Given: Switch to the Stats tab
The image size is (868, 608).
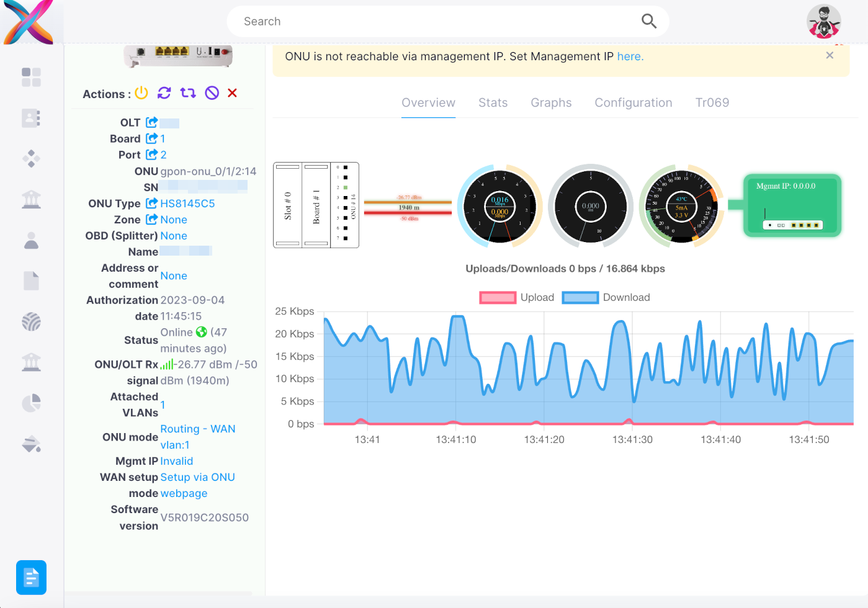Looking at the screenshot, I should pyautogui.click(x=493, y=102).
